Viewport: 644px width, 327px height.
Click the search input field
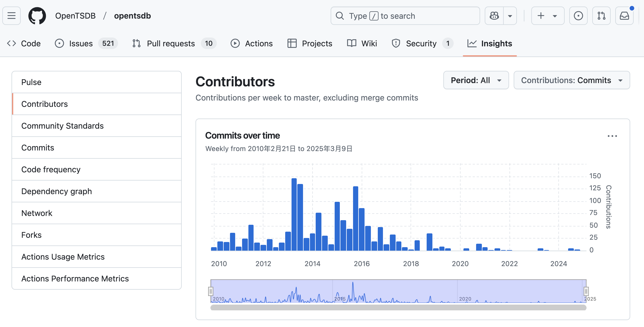pyautogui.click(x=405, y=16)
